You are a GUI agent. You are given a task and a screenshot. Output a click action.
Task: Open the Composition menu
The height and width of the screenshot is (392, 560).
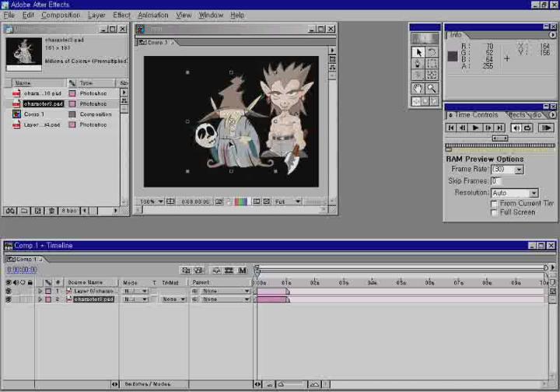(61, 15)
